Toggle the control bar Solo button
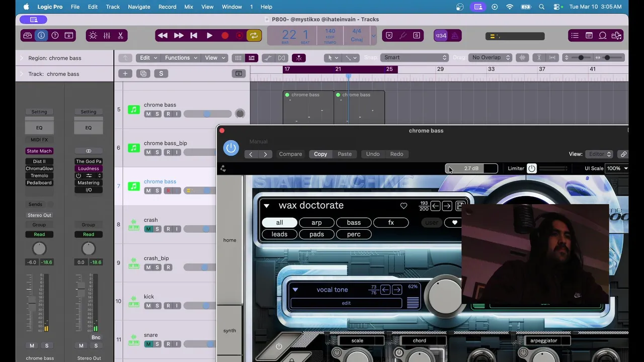This screenshot has height=362, width=644. coord(417,36)
